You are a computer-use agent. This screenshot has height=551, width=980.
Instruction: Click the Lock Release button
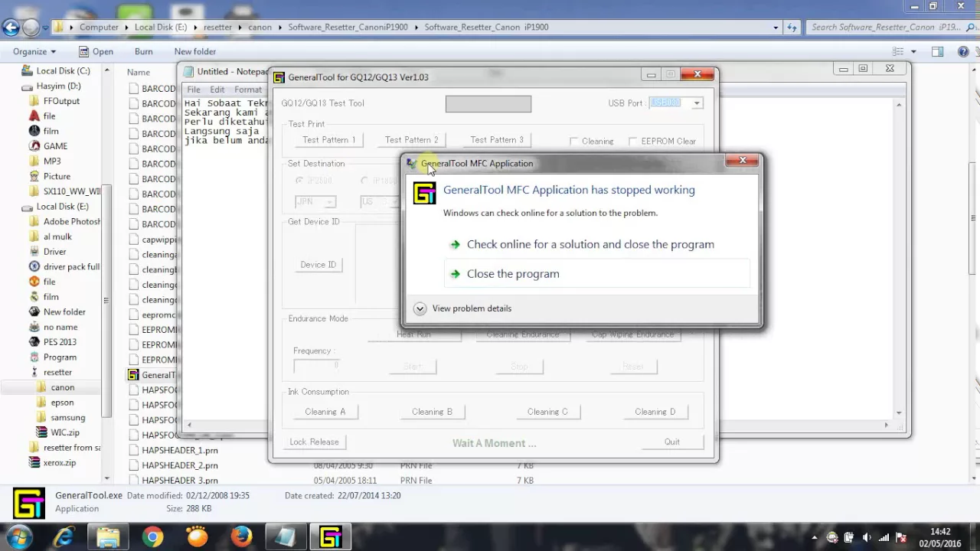click(x=314, y=442)
